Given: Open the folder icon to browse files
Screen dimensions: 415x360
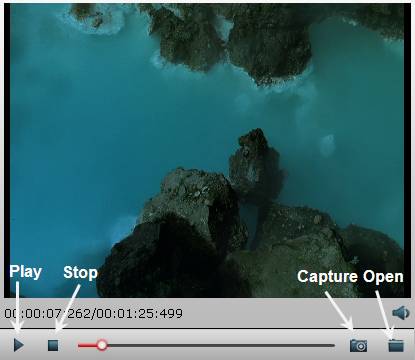Looking at the screenshot, I should tap(396, 345).
